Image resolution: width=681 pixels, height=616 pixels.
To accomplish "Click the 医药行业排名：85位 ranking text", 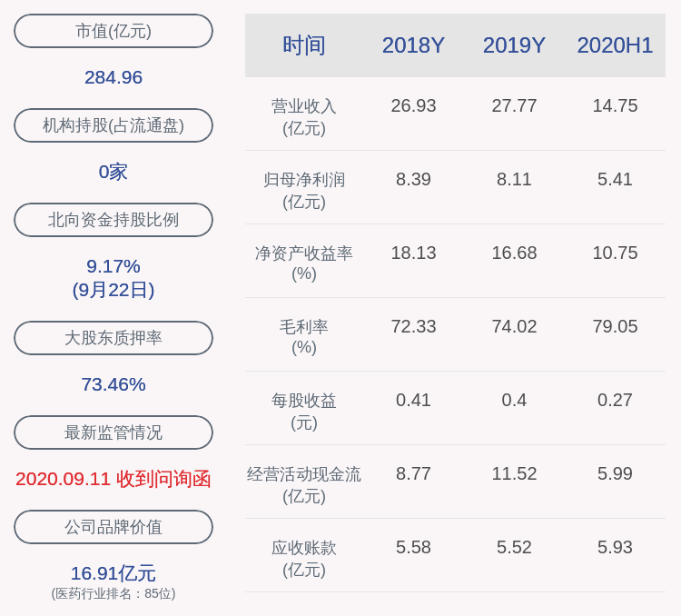I will 113,593.
